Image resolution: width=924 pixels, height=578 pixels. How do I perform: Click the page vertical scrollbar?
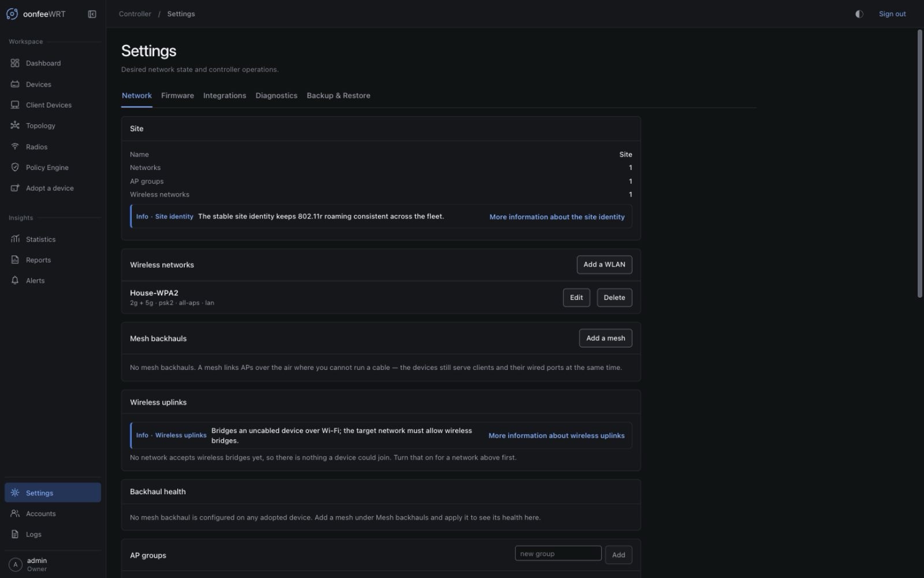(x=919, y=164)
